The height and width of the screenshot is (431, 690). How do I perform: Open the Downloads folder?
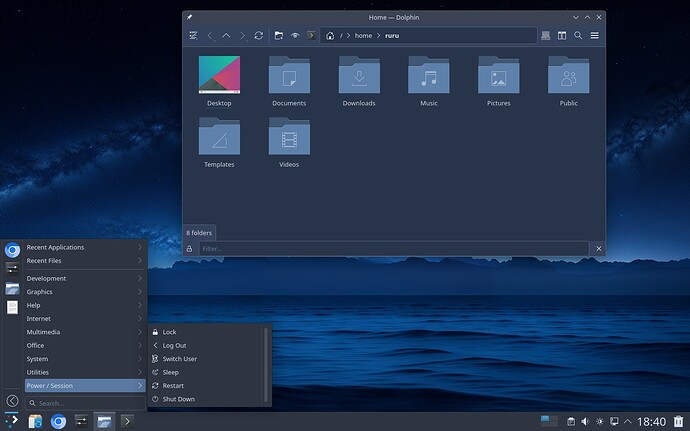click(x=359, y=80)
